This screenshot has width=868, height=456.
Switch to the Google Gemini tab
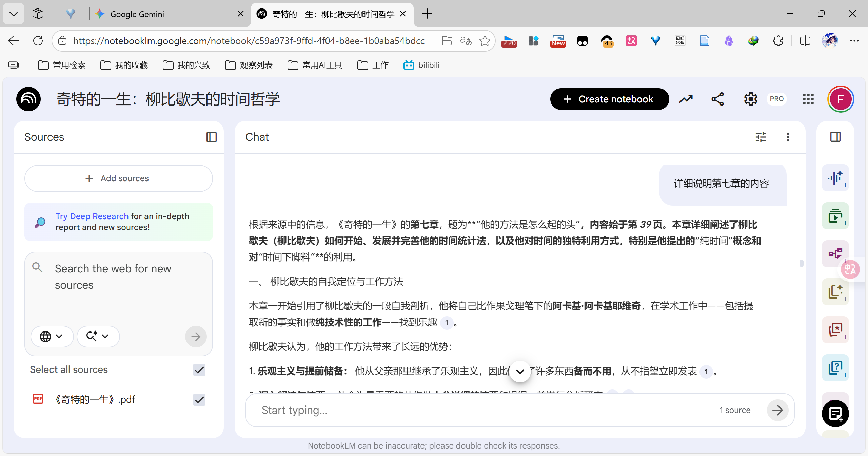tap(137, 14)
